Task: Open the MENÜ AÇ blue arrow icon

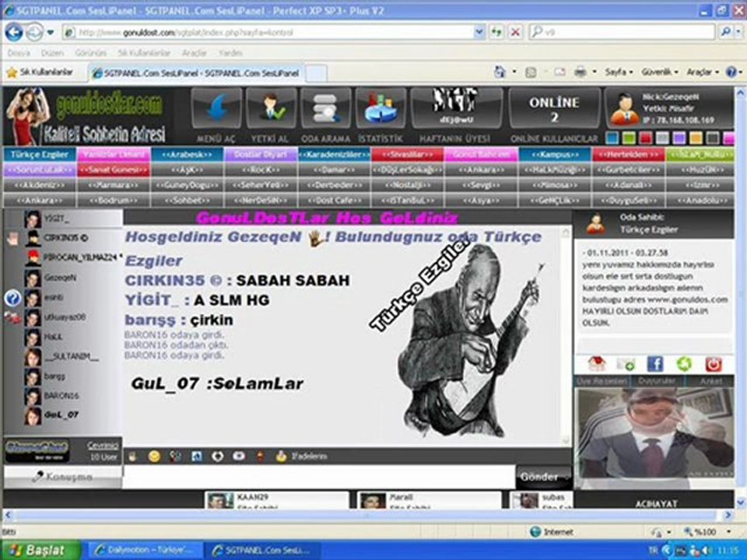Action: (x=217, y=108)
